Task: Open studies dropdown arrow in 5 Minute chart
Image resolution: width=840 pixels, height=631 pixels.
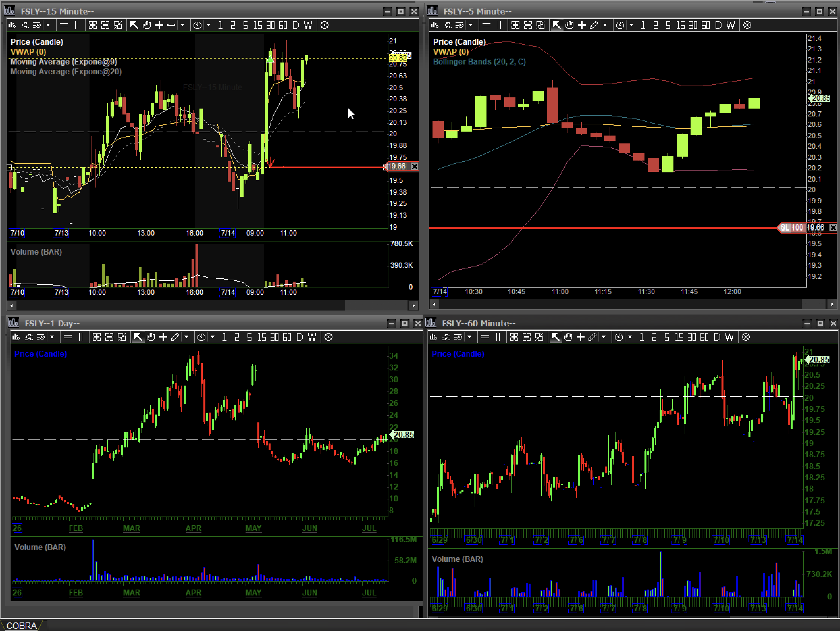Action: 471,25
